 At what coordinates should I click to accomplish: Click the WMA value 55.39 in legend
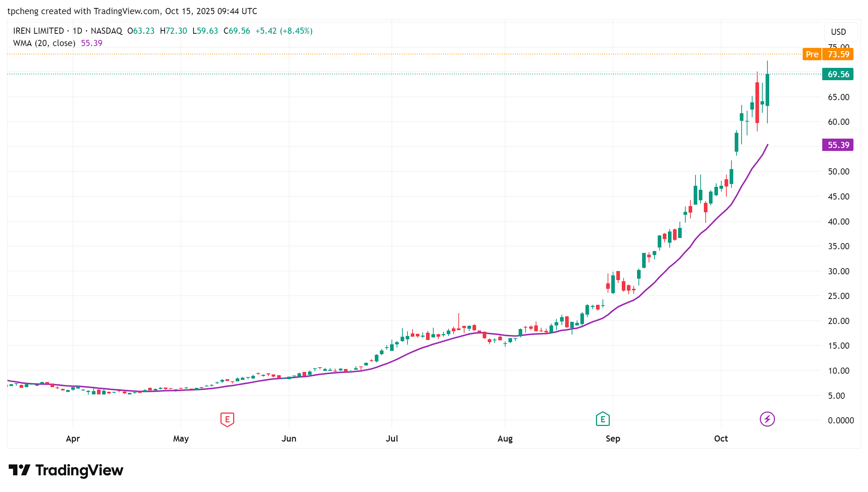[92, 43]
